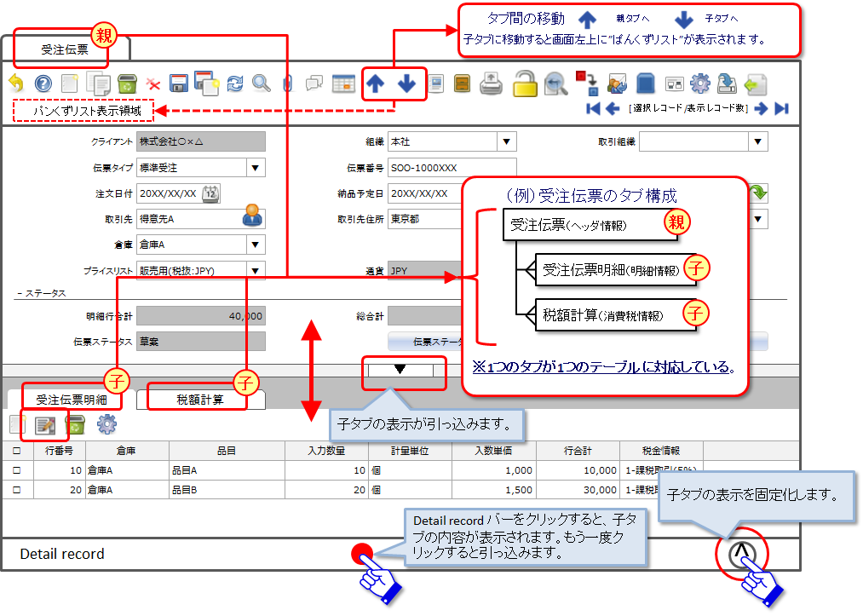This screenshot has width=863, height=616.
Task: Toggle the select-all checkbox in the grid header
Action: coord(16,451)
